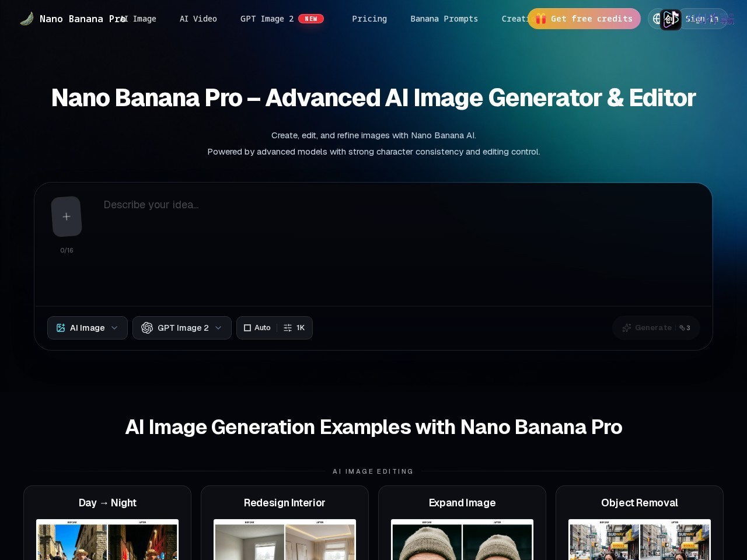This screenshot has height=560, width=747.
Task: Click the AI IMAGE EDITING section label
Action: pos(373,471)
